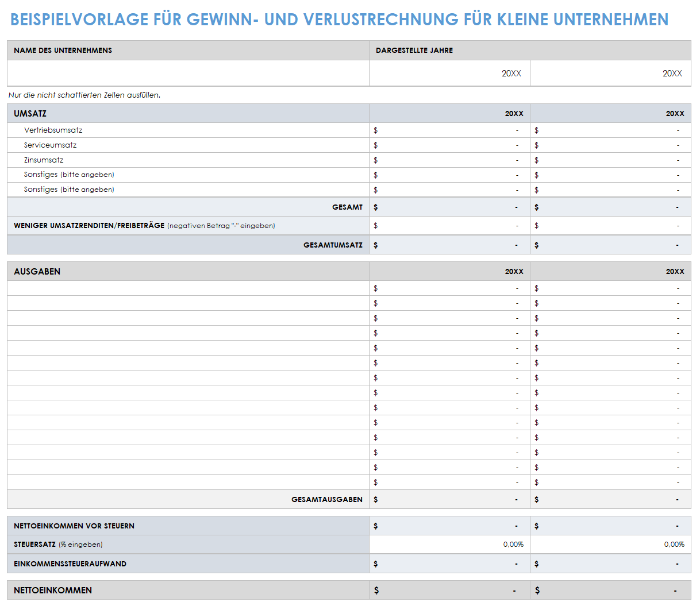Click the GESAMT total cell under Umsatz
This screenshot has width=700, height=606.
[449, 207]
